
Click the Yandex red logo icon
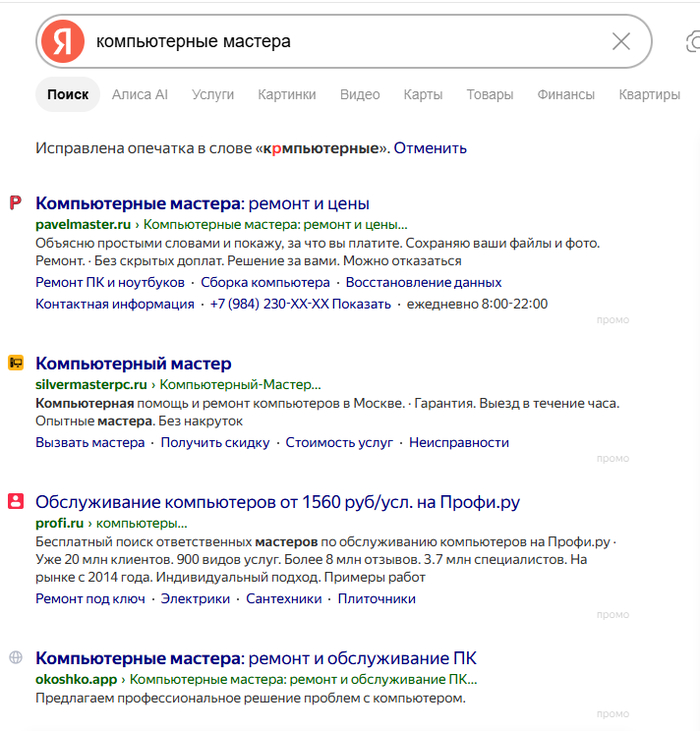[x=62, y=41]
